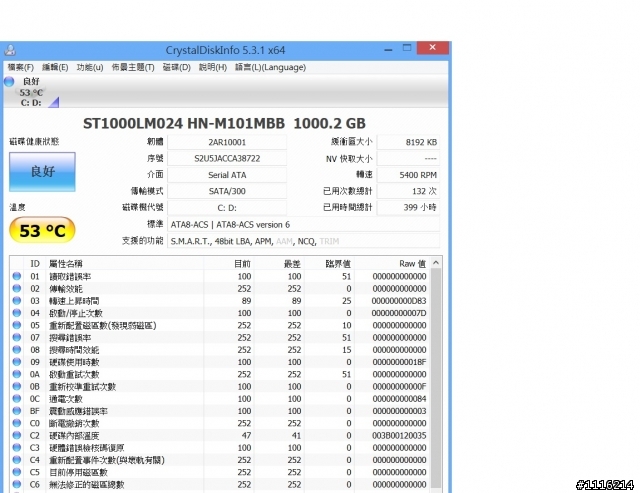Close the CrystalDiskInfo window

[433, 48]
